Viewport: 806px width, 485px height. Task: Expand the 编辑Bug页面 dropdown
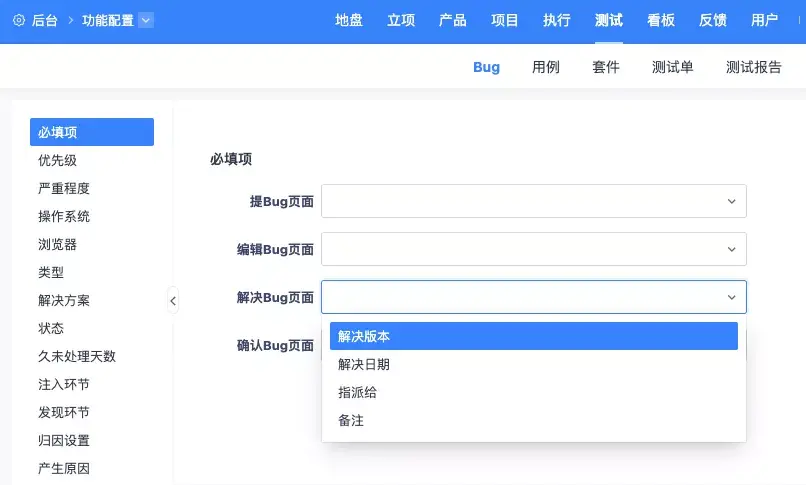tap(534, 249)
